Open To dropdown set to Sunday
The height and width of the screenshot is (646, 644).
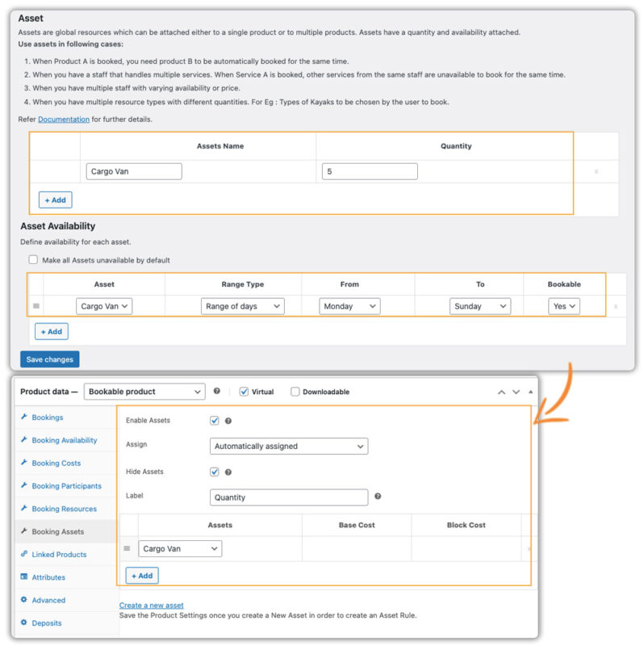480,306
